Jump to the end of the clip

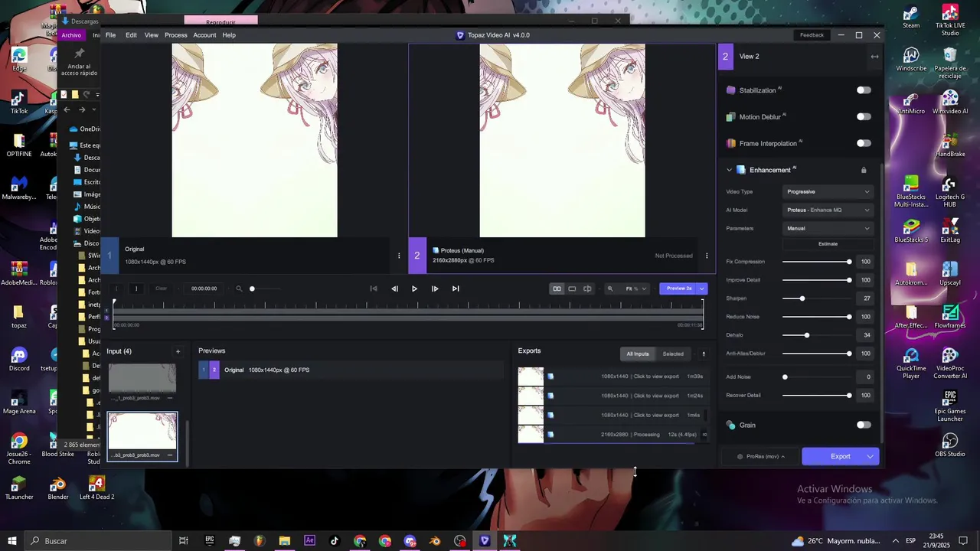[456, 289]
